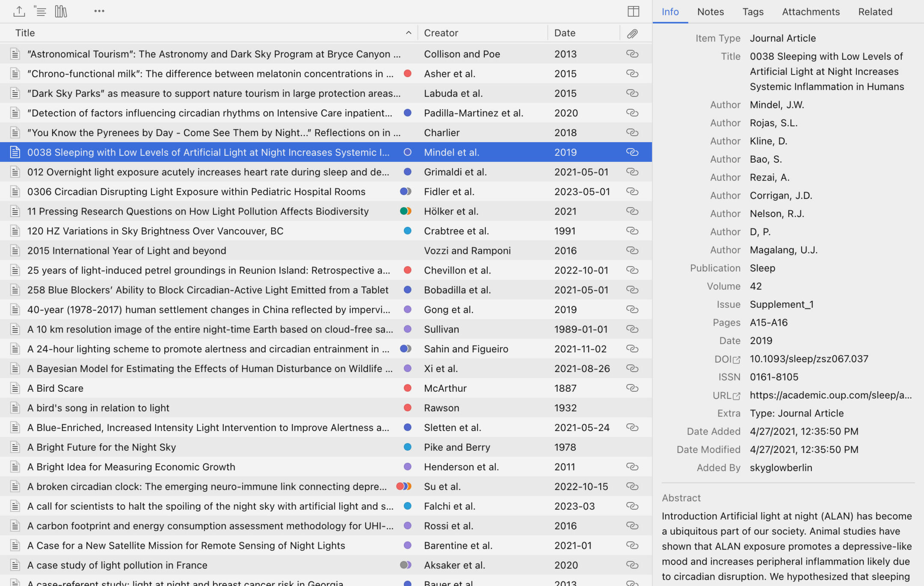Click the DOI value 10.1093/sleep/zsz067.037

tap(808, 359)
